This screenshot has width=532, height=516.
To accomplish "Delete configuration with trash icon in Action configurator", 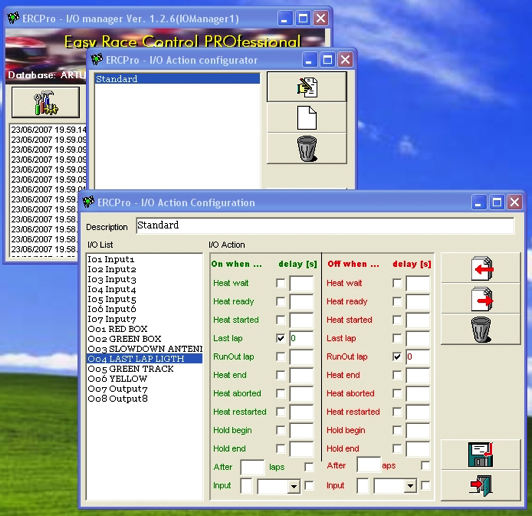I will (307, 149).
